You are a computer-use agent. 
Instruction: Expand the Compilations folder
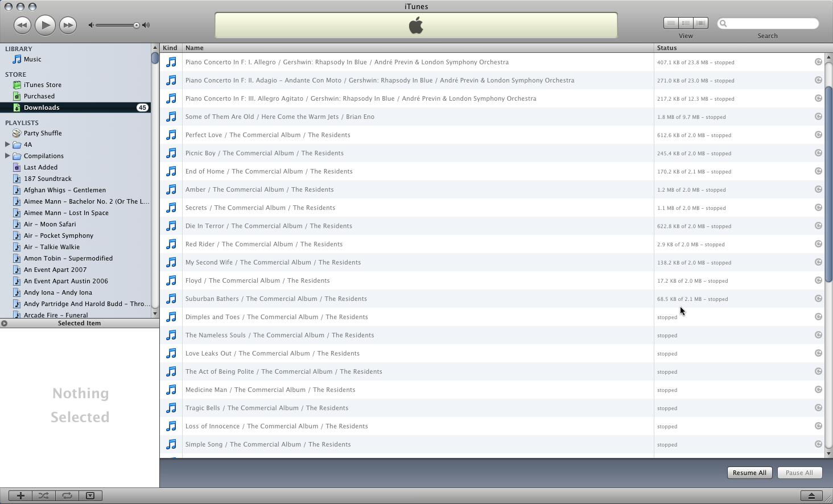(7, 156)
